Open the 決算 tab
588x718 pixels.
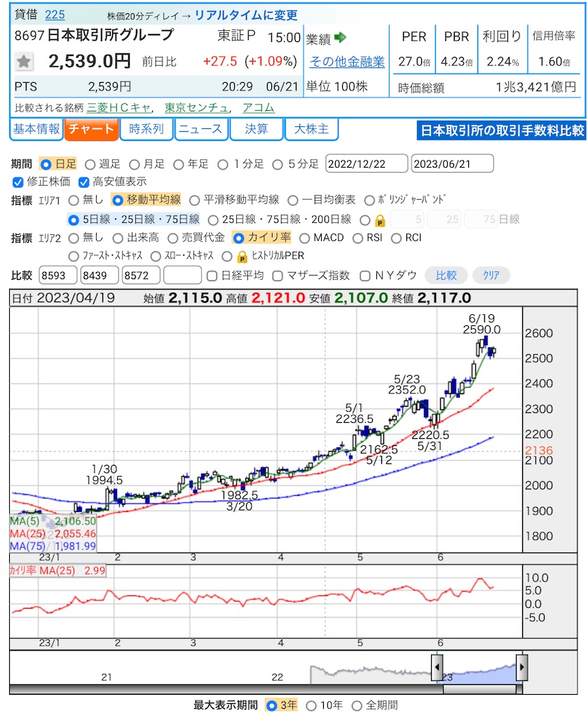257,129
